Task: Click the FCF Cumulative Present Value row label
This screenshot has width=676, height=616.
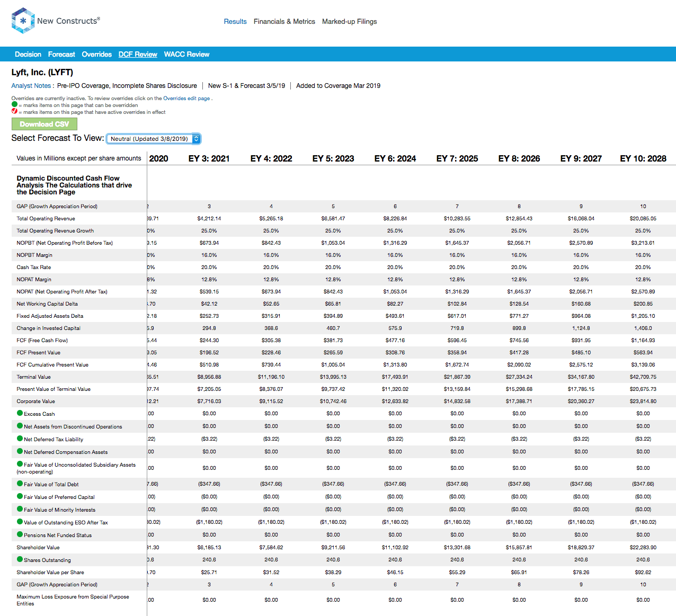Action: coord(52,365)
